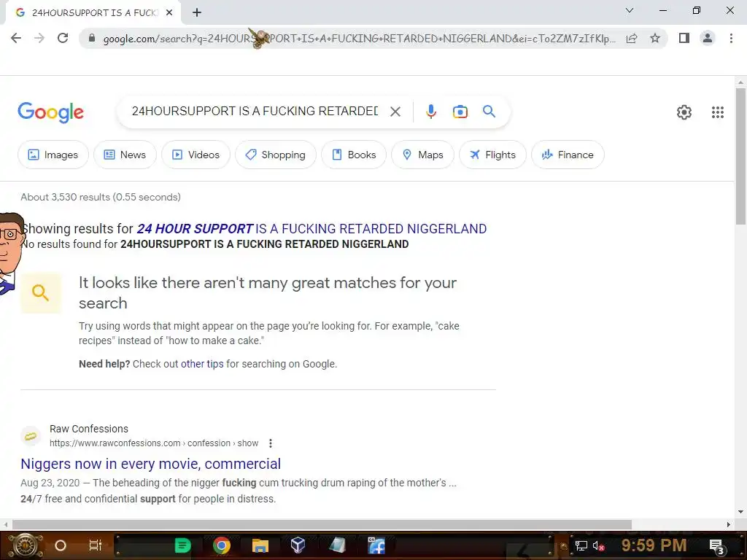The image size is (747, 560).
Task: Open the Chrome profile avatar menu
Action: pos(708,38)
